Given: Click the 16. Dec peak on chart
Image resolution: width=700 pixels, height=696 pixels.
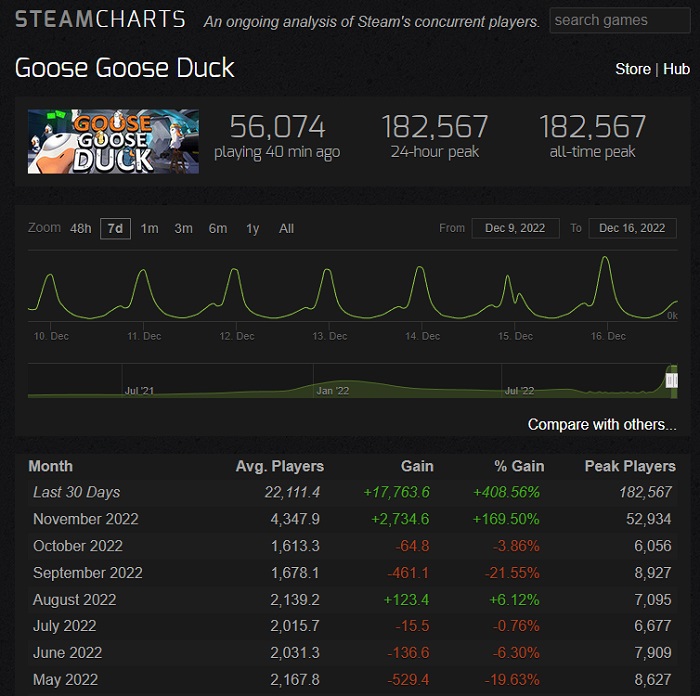Looking at the screenshot, I should pos(604,260).
